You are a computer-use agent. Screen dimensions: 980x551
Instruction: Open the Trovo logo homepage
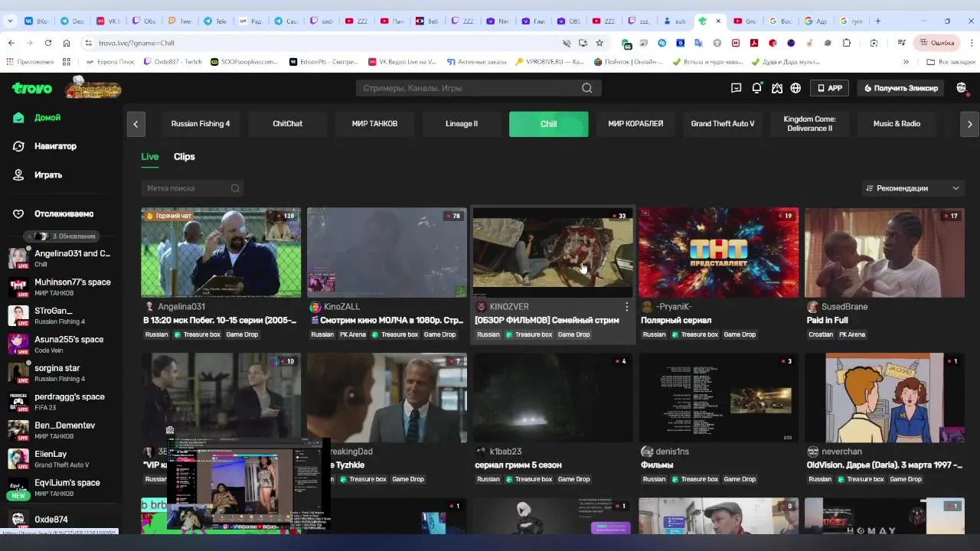pyautogui.click(x=32, y=88)
